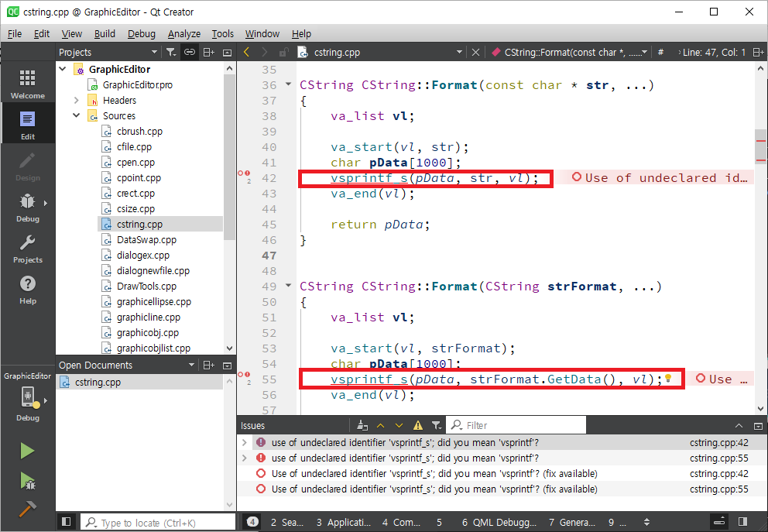Click the Issues Filter field
The height and width of the screenshot is (532, 768).
516,425
